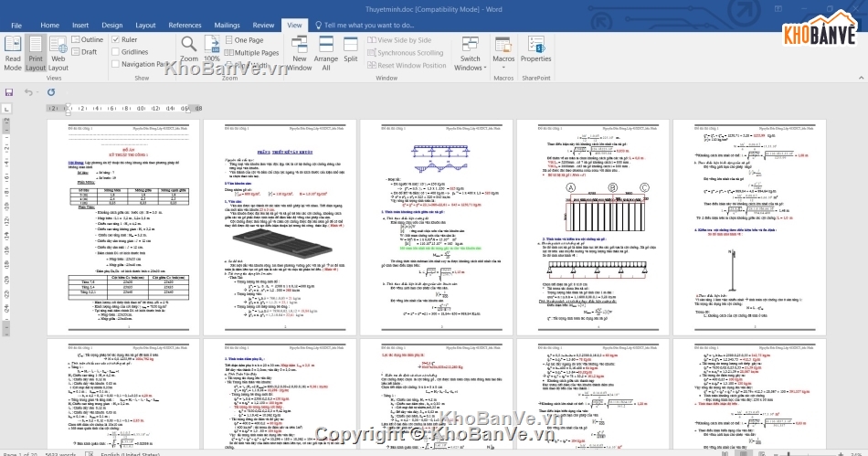Open the undo history dropdown arrow
868x456 pixels.
pyautogui.click(x=37, y=92)
